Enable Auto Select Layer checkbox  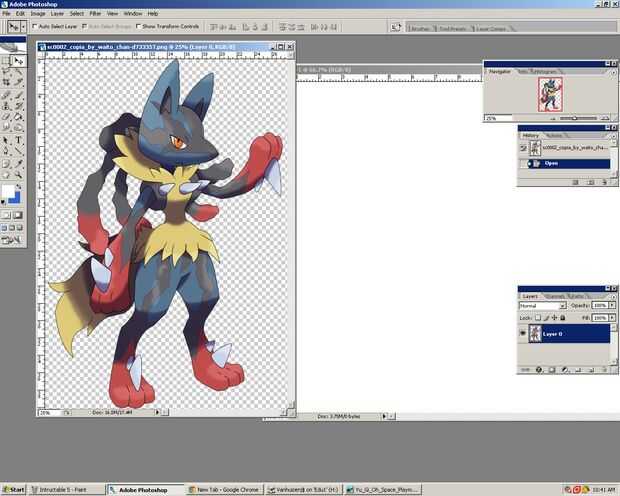tap(34, 27)
